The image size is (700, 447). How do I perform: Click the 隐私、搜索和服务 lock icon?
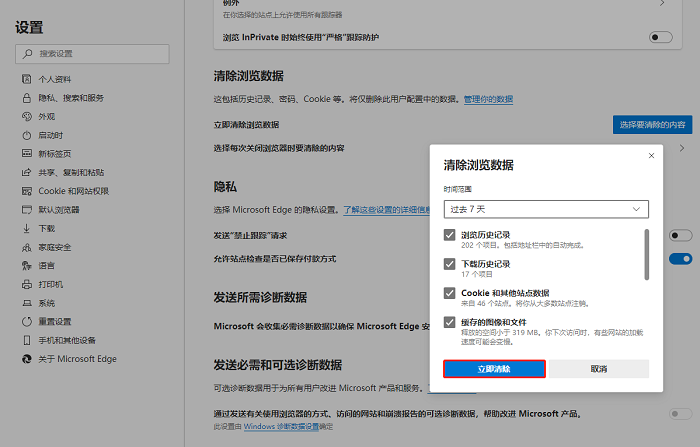[26, 98]
